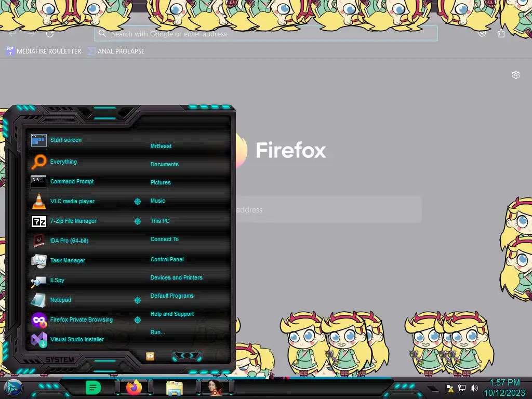Open Default Programs
532x399 pixels.
[171, 296]
